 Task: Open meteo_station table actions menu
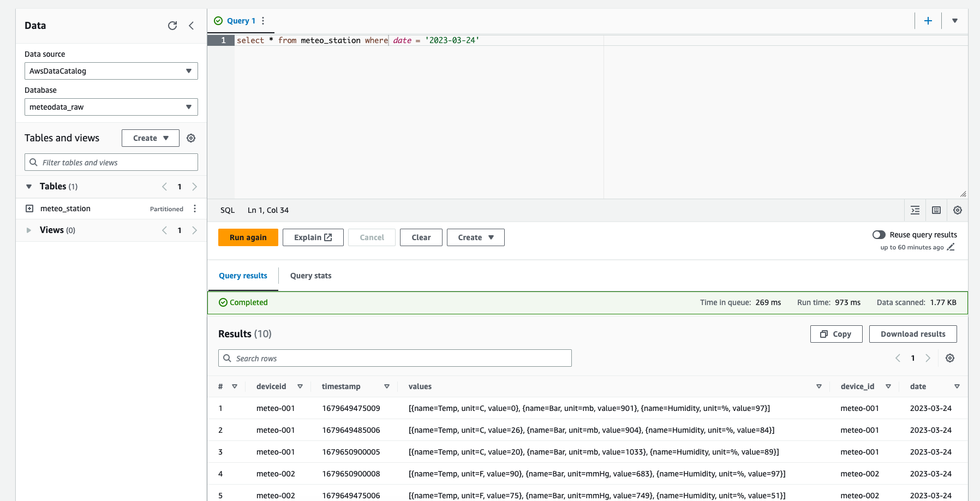pos(195,208)
